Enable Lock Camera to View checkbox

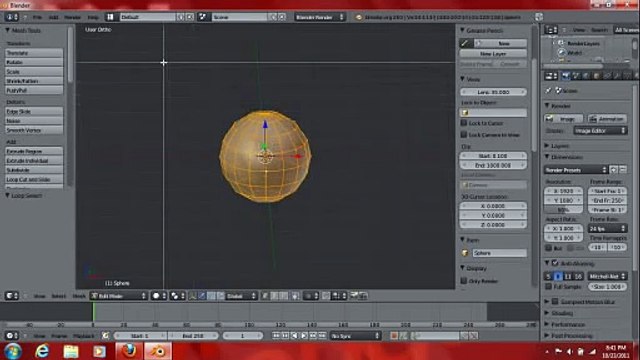point(464,135)
